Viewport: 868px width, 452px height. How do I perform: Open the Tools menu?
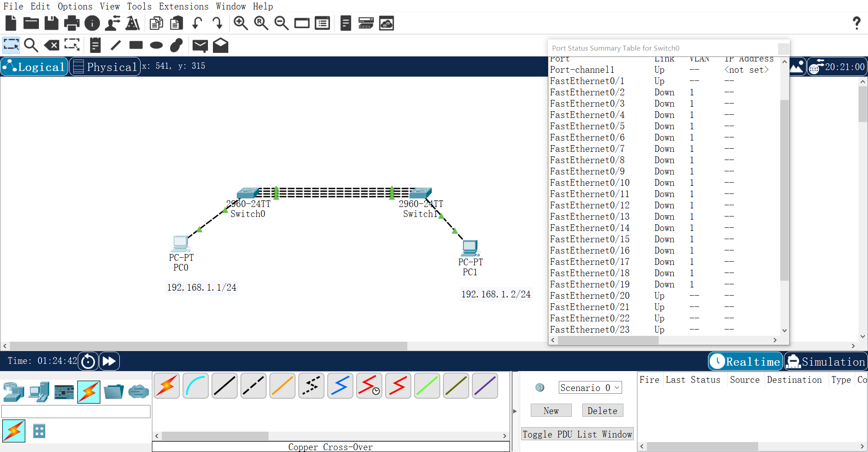coord(139,6)
